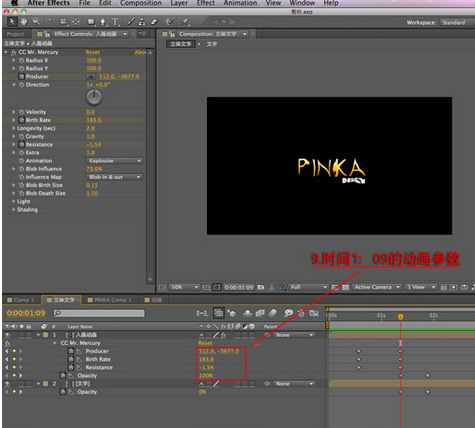Viewport: 475px width, 428px height.
Task: Select the Hand tool
Action: coord(24,22)
